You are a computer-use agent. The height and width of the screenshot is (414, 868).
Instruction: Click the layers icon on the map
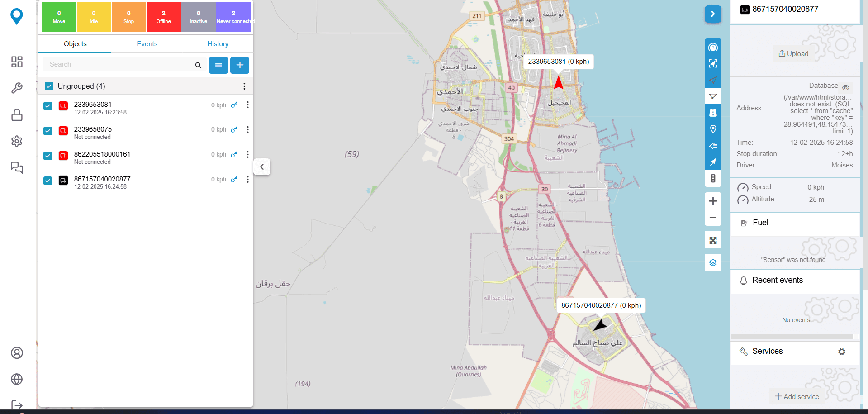(713, 262)
